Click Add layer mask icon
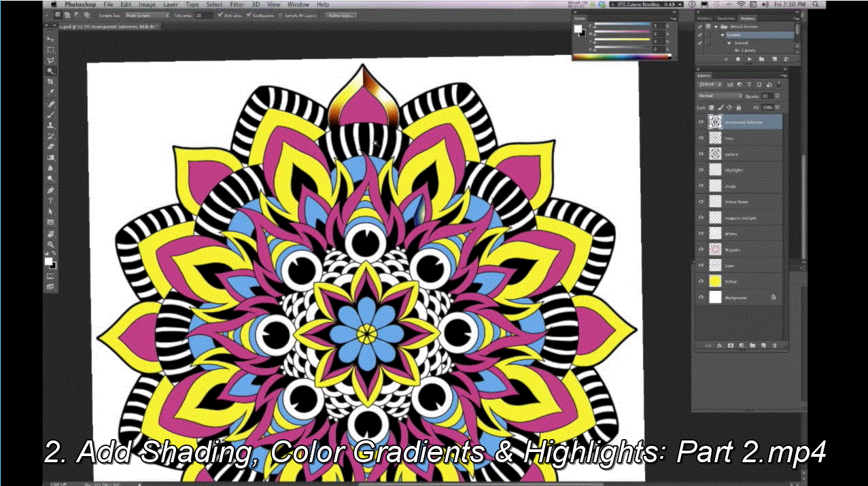The height and width of the screenshot is (486, 868). pos(731,345)
